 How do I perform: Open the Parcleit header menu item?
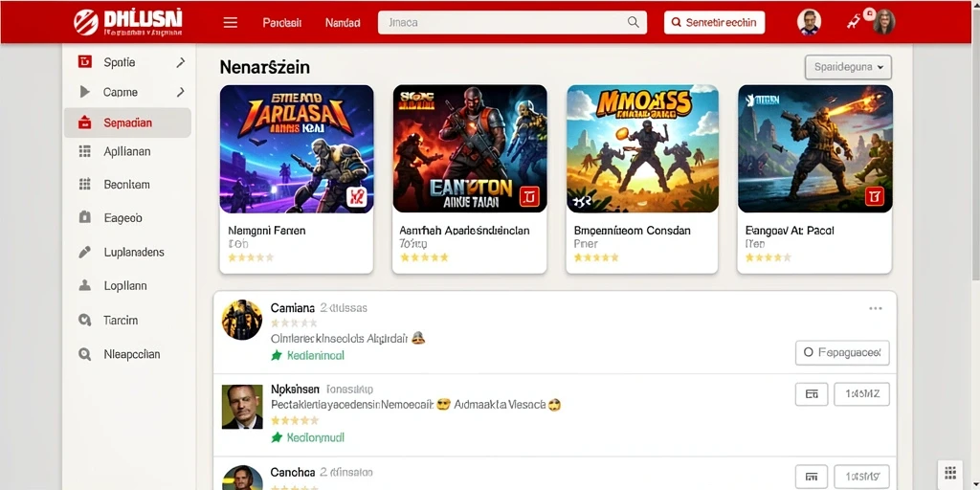point(282,23)
